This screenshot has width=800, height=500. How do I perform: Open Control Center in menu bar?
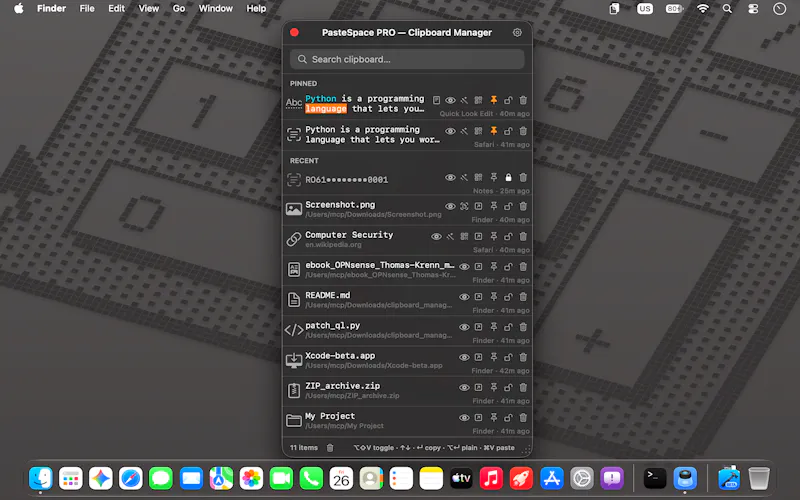pos(753,8)
